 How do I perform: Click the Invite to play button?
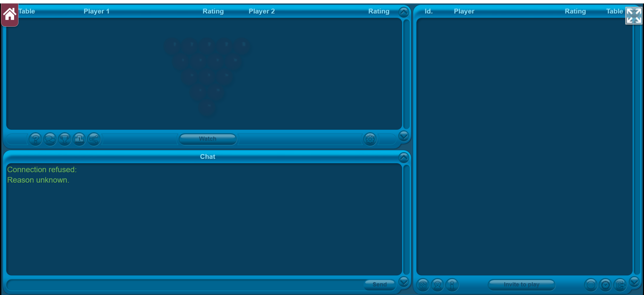(x=521, y=285)
